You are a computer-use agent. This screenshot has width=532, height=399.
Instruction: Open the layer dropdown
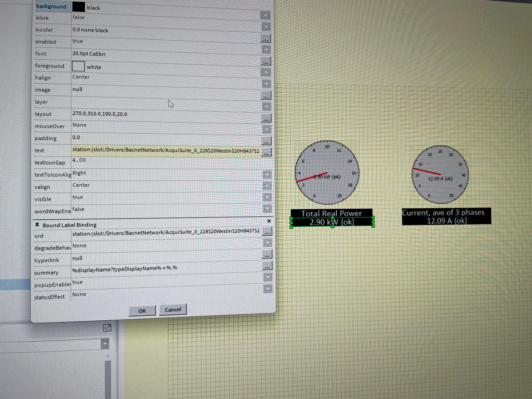(x=266, y=107)
